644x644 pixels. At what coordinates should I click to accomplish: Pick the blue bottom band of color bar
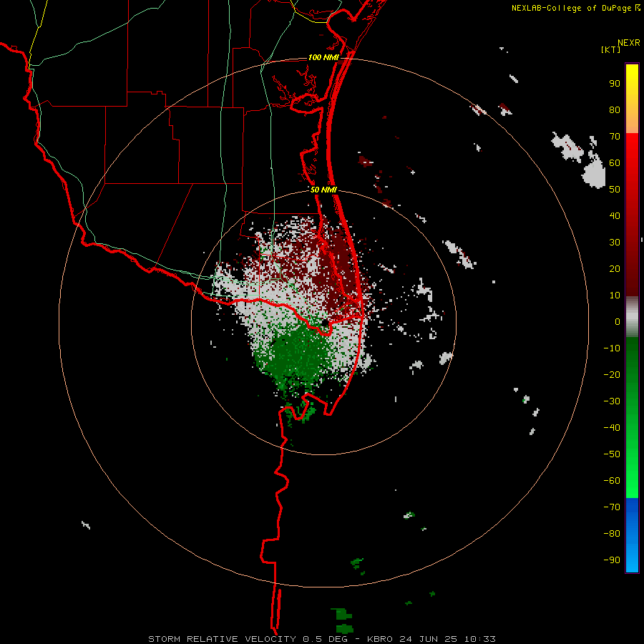(632, 535)
